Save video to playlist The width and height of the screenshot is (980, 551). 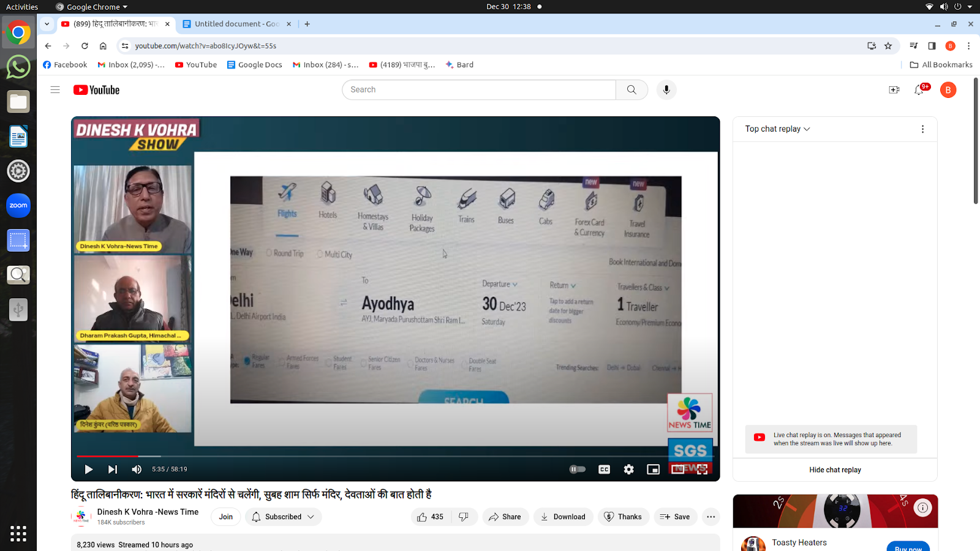675,517
